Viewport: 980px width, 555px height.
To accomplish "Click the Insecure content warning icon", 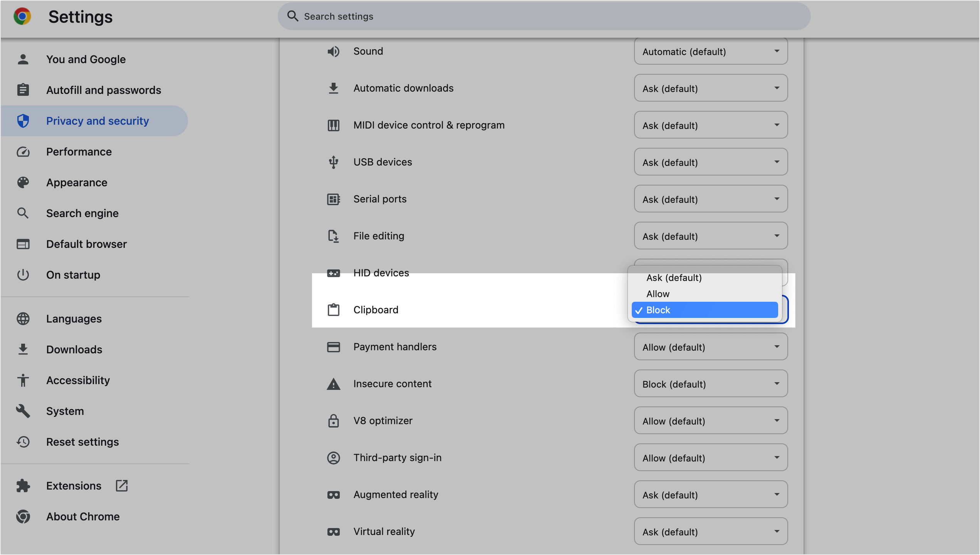I will coord(333,383).
